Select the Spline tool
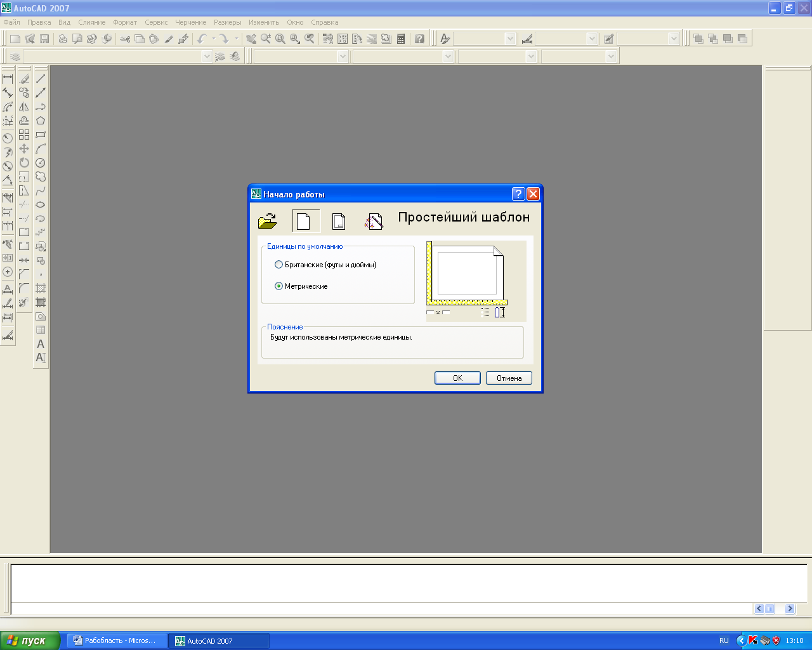The height and width of the screenshot is (650, 812). tap(41, 190)
